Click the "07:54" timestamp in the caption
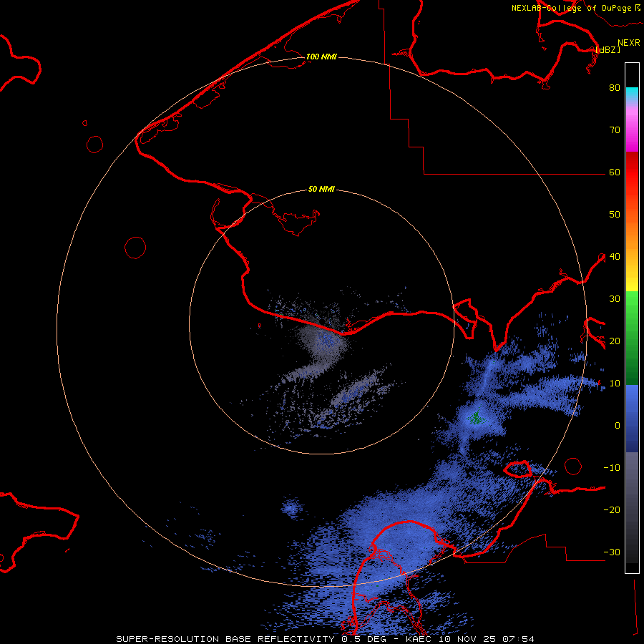Viewport: 644px width, 644px height. (x=519, y=639)
